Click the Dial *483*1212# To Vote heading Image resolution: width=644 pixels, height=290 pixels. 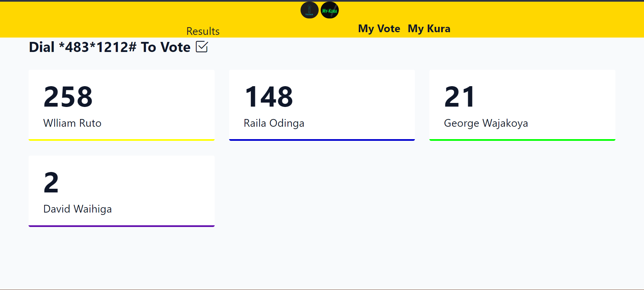click(x=110, y=47)
